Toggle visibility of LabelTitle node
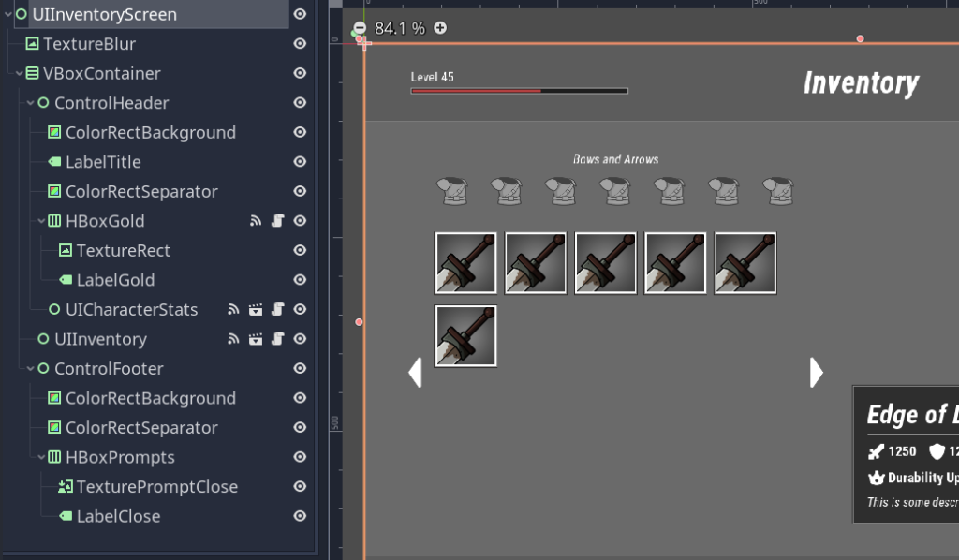This screenshot has width=959, height=560. [300, 162]
